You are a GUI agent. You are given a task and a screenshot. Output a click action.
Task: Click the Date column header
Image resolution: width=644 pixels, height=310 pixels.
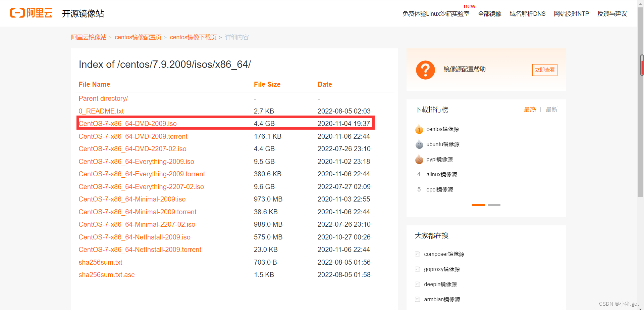click(325, 84)
